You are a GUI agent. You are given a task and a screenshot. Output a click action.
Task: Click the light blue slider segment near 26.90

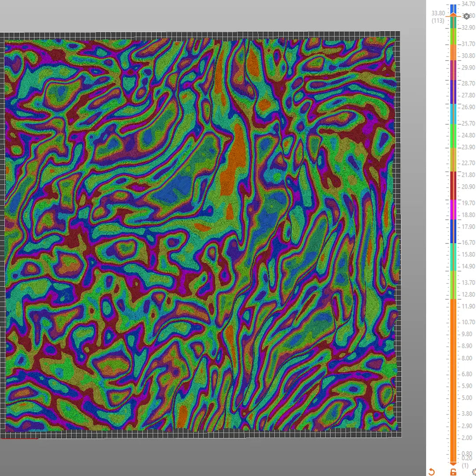click(x=453, y=114)
